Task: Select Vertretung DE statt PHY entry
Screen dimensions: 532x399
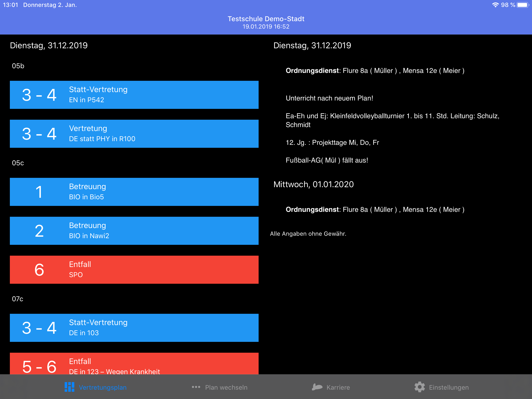Action: click(x=134, y=134)
